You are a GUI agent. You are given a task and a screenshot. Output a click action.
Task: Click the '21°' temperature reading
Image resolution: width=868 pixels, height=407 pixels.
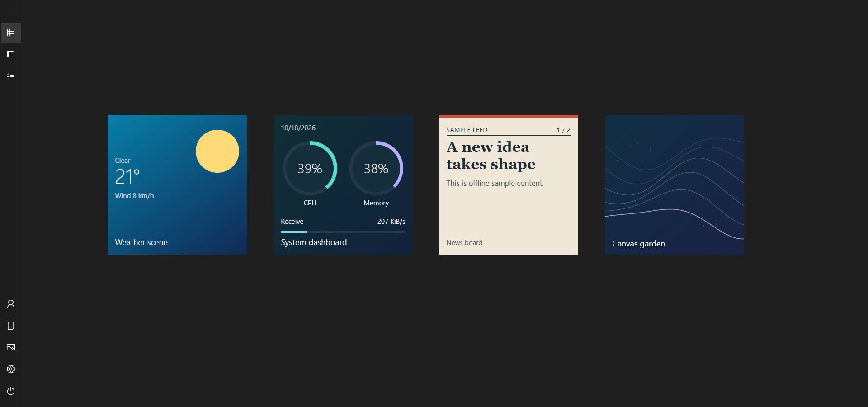[127, 176]
